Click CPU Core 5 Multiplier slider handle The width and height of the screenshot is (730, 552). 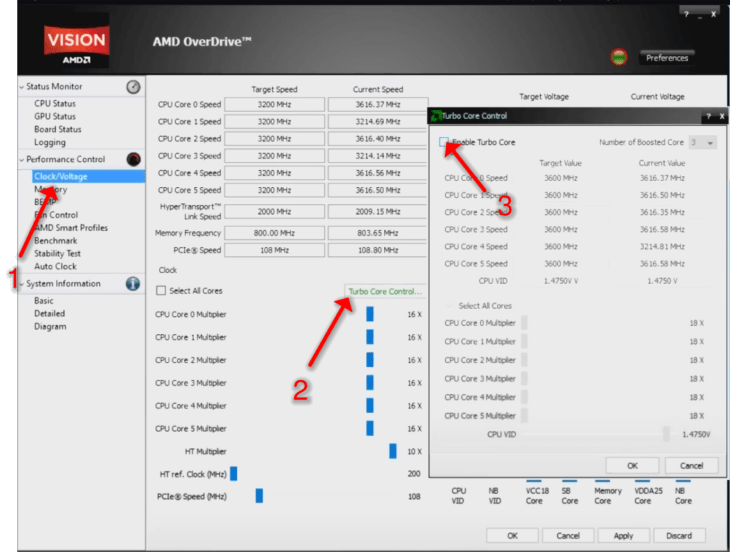click(370, 428)
